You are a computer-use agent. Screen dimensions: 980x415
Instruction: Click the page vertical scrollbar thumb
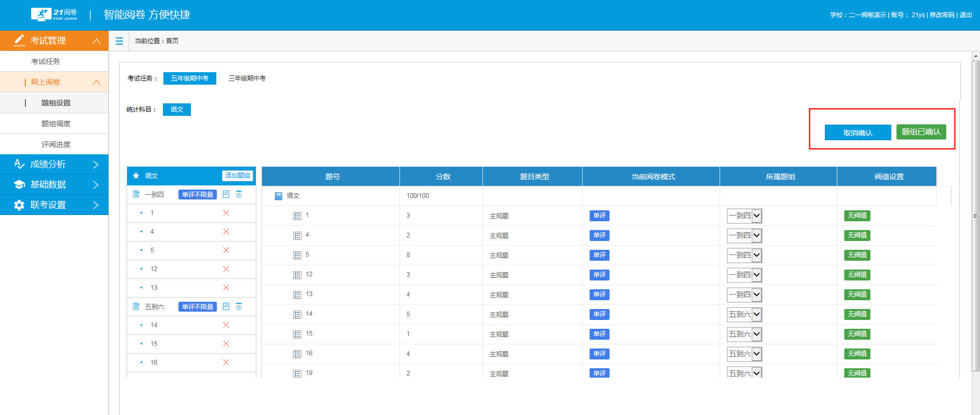[976, 216]
